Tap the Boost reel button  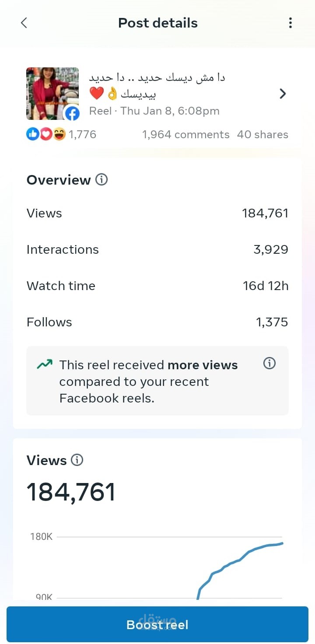pyautogui.click(x=157, y=624)
